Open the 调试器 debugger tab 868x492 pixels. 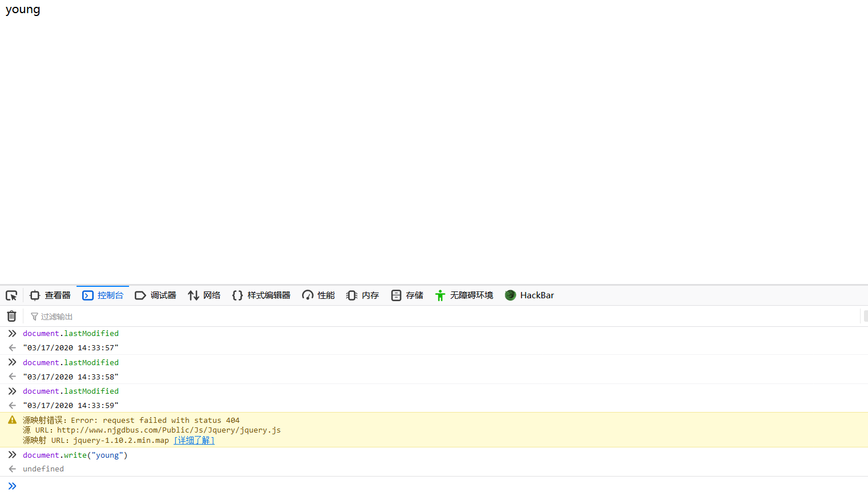click(156, 295)
